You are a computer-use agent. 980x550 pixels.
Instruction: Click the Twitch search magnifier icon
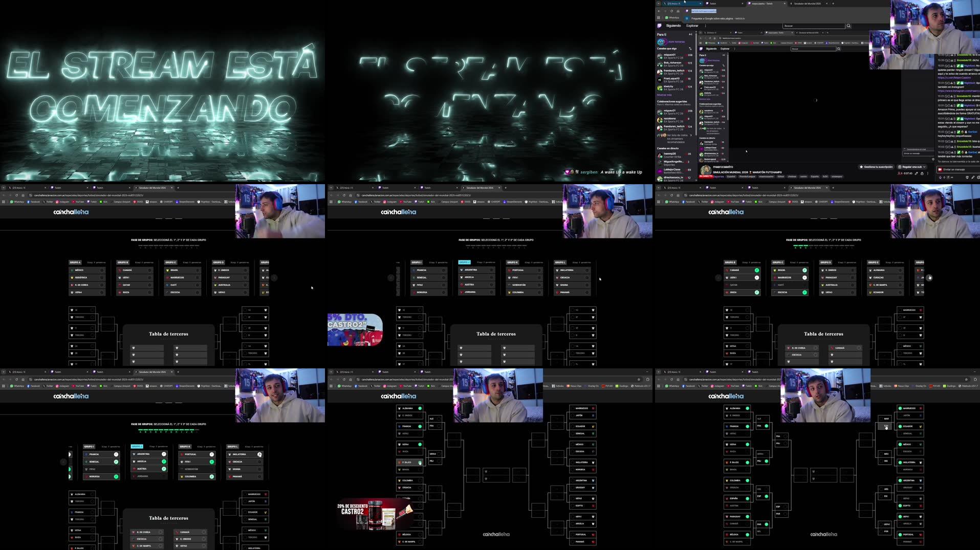[x=848, y=26]
